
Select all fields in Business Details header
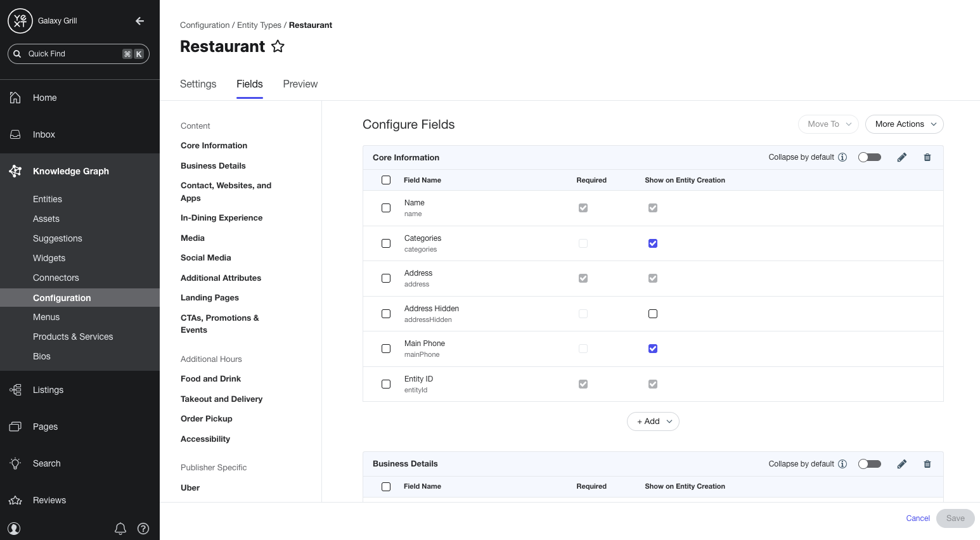click(386, 487)
